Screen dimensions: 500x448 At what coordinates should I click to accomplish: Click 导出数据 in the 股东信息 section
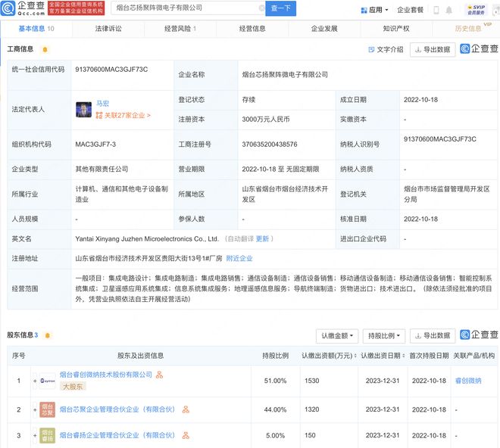[x=433, y=336]
